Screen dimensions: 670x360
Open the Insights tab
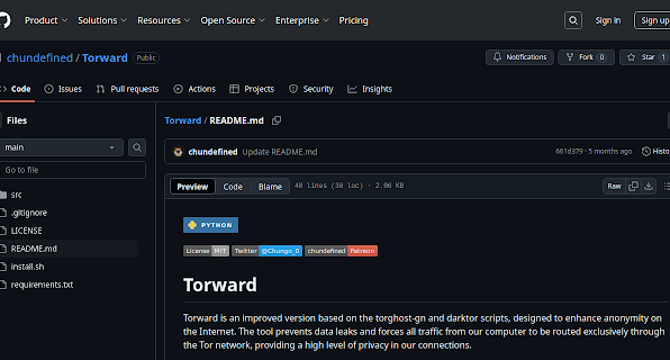370,89
